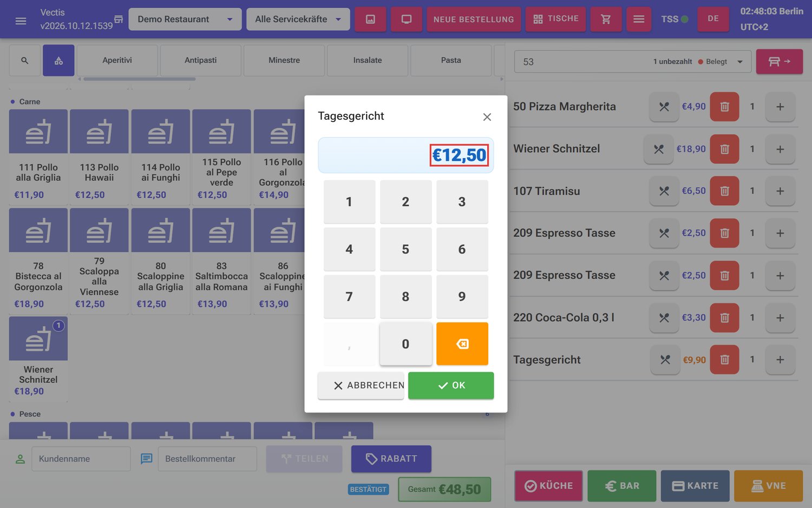Close the Tagesgericht price dialog
Image resolution: width=812 pixels, height=508 pixels.
487,117
